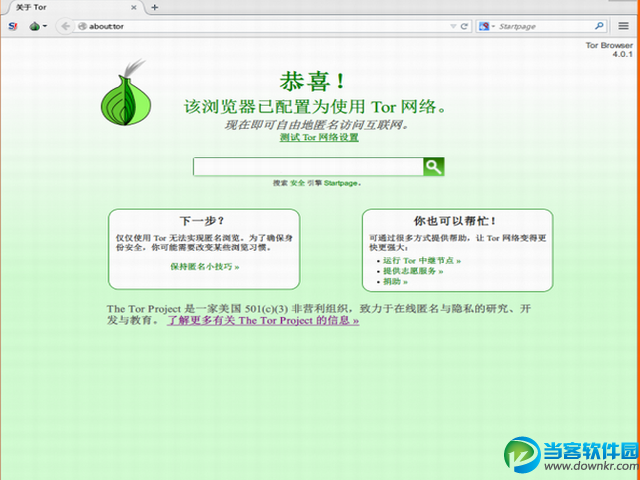This screenshot has width=640, height=480.
Task: Click the toolbar search magnifier icon
Action: point(599,26)
